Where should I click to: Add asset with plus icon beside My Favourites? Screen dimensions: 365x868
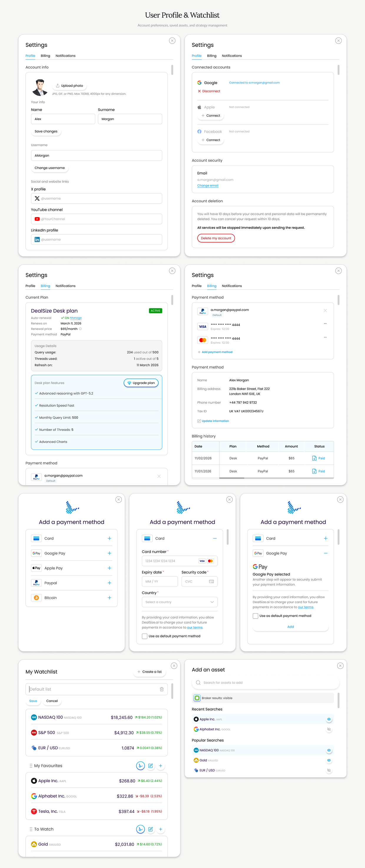point(161,766)
